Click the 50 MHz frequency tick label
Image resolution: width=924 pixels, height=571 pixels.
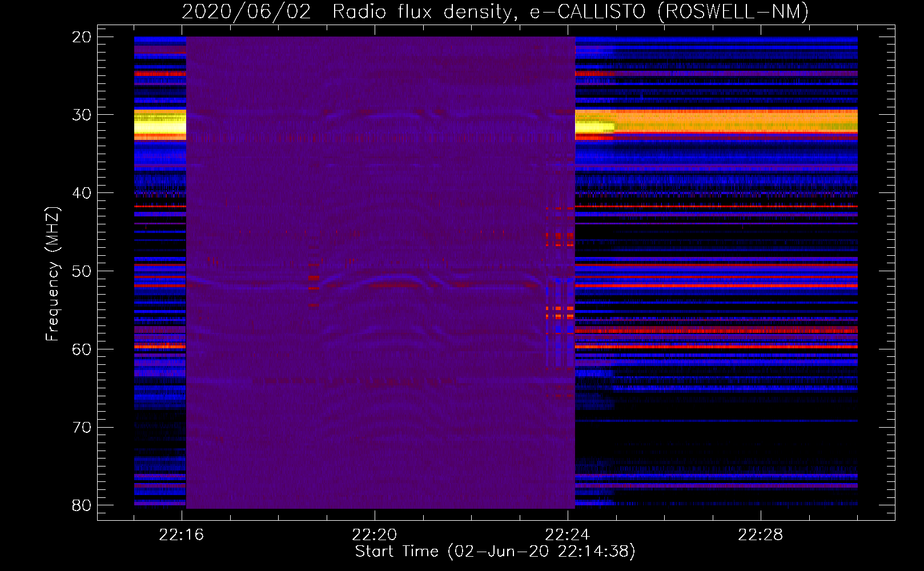tap(82, 271)
